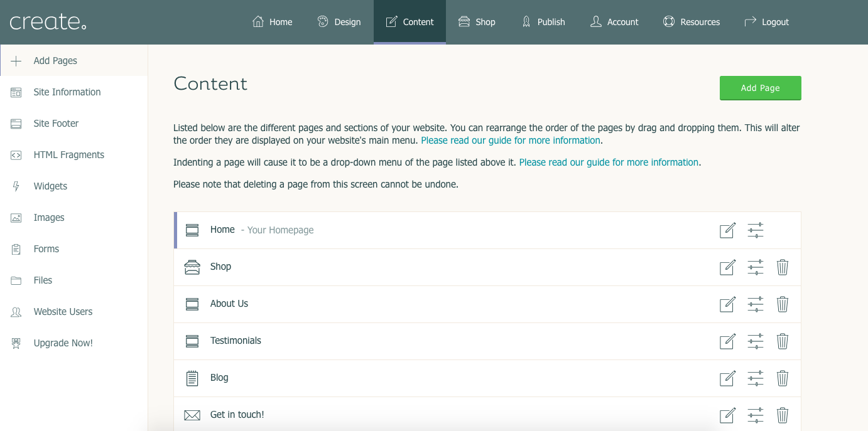
Task: Click Upgrade Now! in the sidebar
Action: [74, 343]
